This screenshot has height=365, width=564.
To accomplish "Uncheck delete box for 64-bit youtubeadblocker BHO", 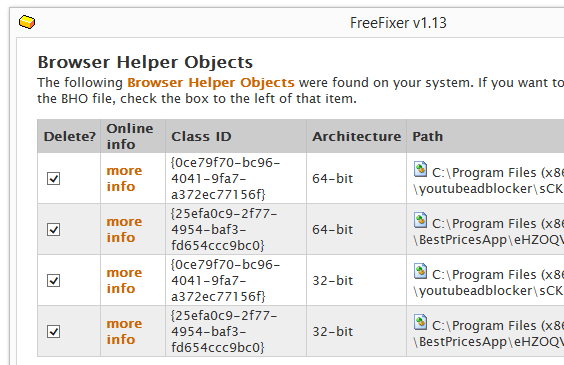I will (54, 178).
